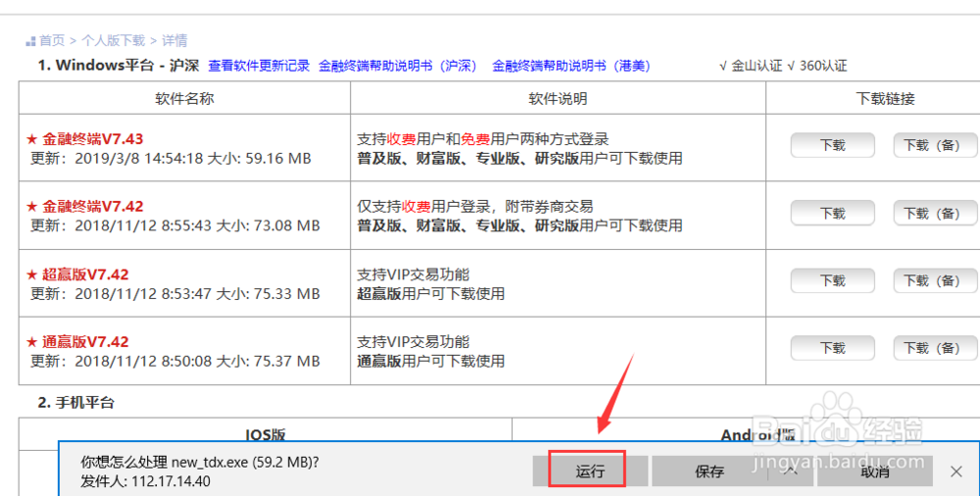Viewport: 980px width, 496px height.
Task: Click 下载（备） for 通赢版V7.42
Action: [x=935, y=348]
